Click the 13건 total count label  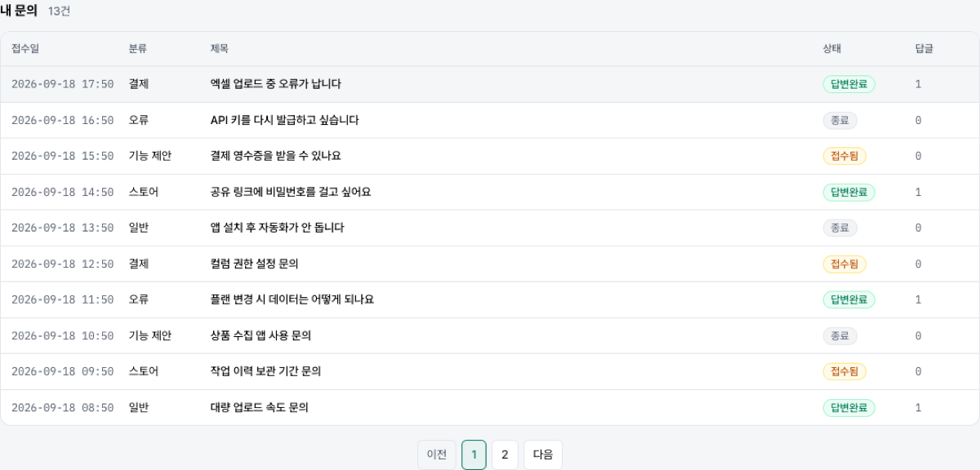pos(59,11)
